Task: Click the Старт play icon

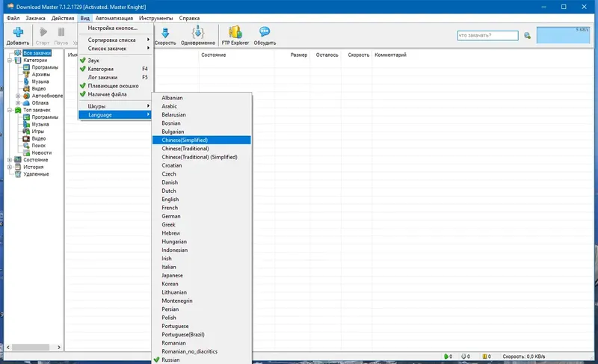Action: tap(43, 32)
